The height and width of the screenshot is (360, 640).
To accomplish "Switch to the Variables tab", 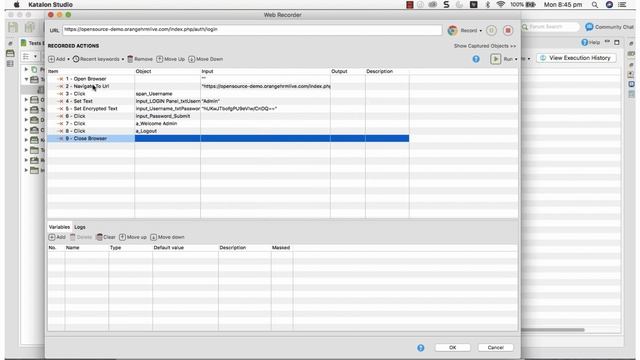I will 59,227.
